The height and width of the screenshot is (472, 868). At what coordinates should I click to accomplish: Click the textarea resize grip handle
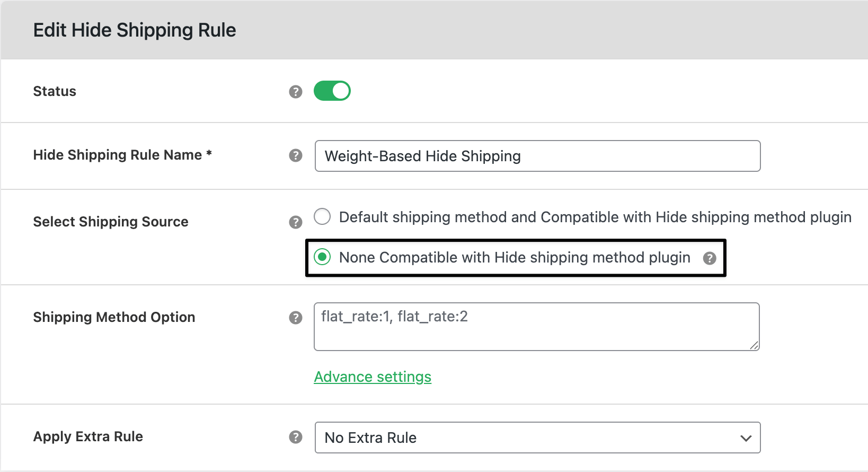(755, 346)
